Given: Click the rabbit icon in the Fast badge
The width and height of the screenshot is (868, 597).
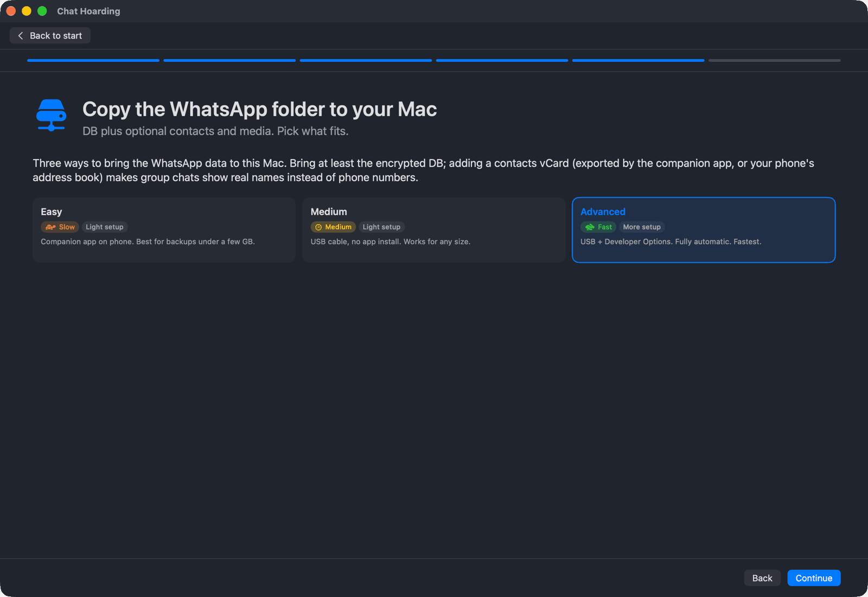Looking at the screenshot, I should pyautogui.click(x=590, y=227).
